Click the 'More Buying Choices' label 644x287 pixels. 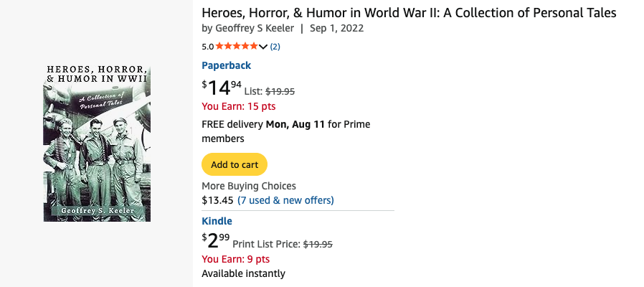tap(249, 186)
